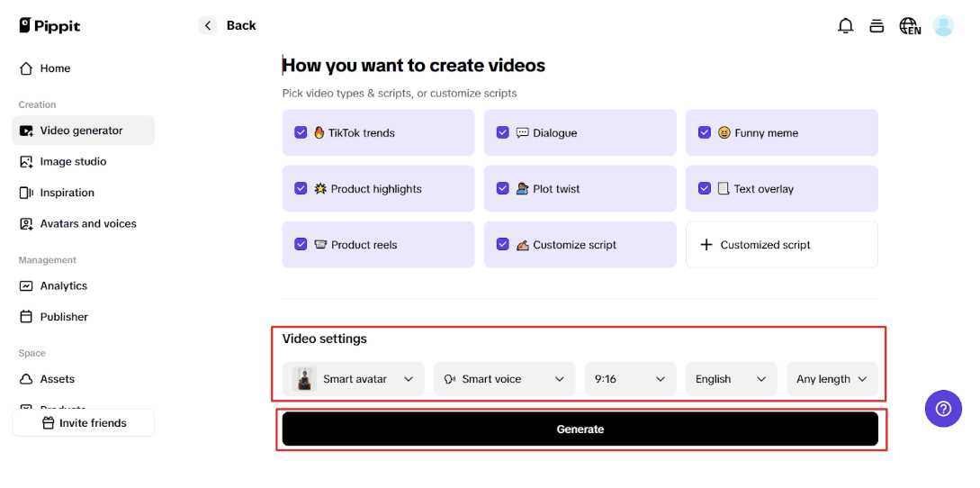980x488 pixels.
Task: Click the credits stack icon in header
Action: click(x=877, y=26)
